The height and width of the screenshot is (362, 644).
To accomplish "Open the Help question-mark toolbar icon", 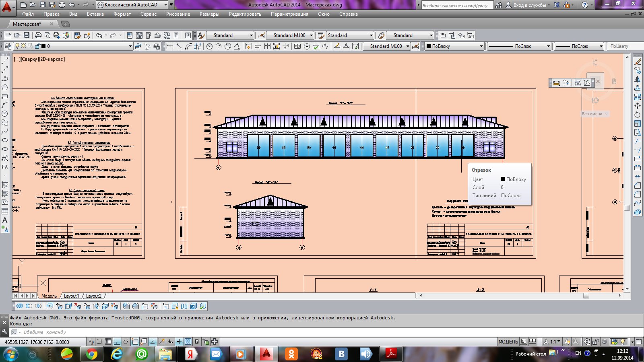I will (188, 35).
